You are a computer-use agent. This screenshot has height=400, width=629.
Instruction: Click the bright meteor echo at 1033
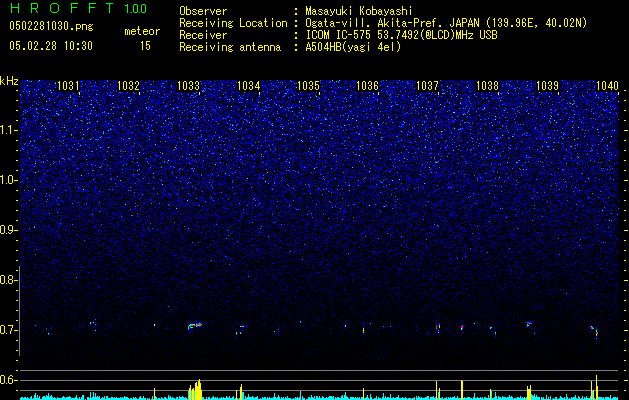click(x=195, y=326)
